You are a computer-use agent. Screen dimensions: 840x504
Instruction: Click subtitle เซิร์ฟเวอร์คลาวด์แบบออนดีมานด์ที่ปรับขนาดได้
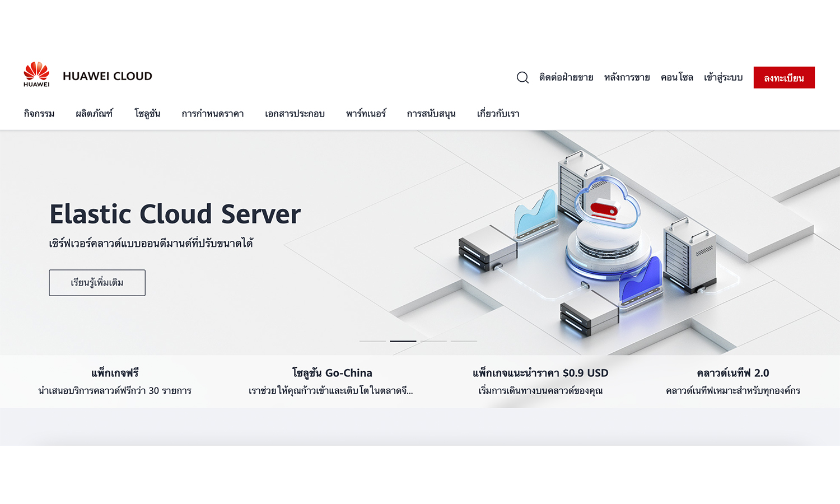coord(151,244)
